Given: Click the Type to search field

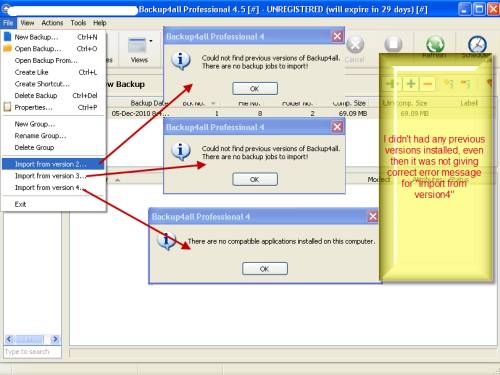Looking at the screenshot, I should click(32, 352).
